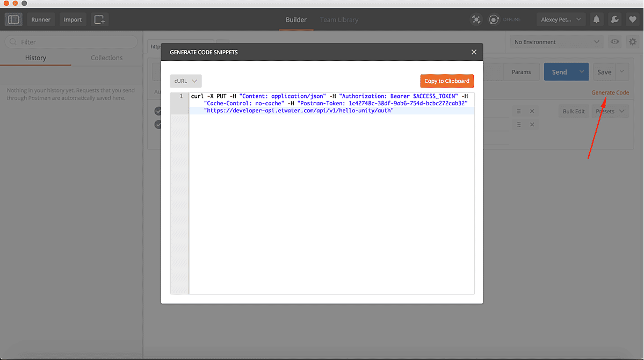Click the Copy to Clipboard button
The height and width of the screenshot is (360, 644).
point(447,81)
